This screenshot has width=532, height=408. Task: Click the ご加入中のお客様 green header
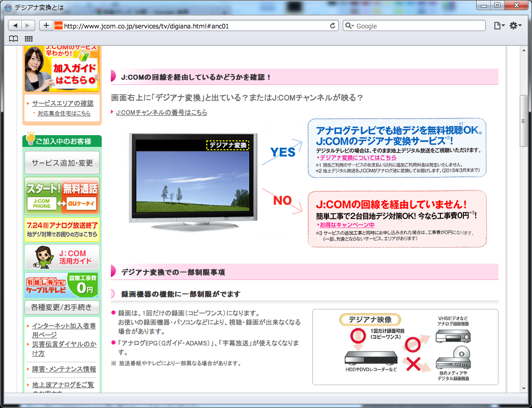[x=62, y=141]
